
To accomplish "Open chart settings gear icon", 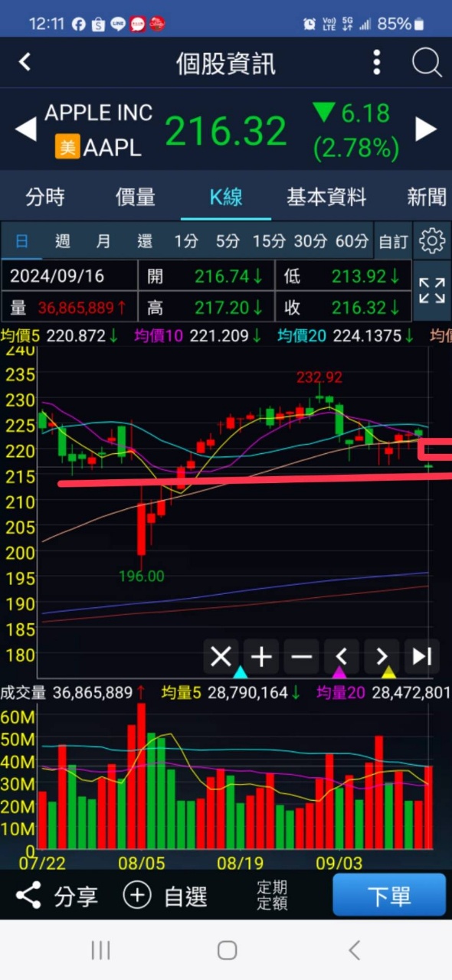I will point(432,241).
